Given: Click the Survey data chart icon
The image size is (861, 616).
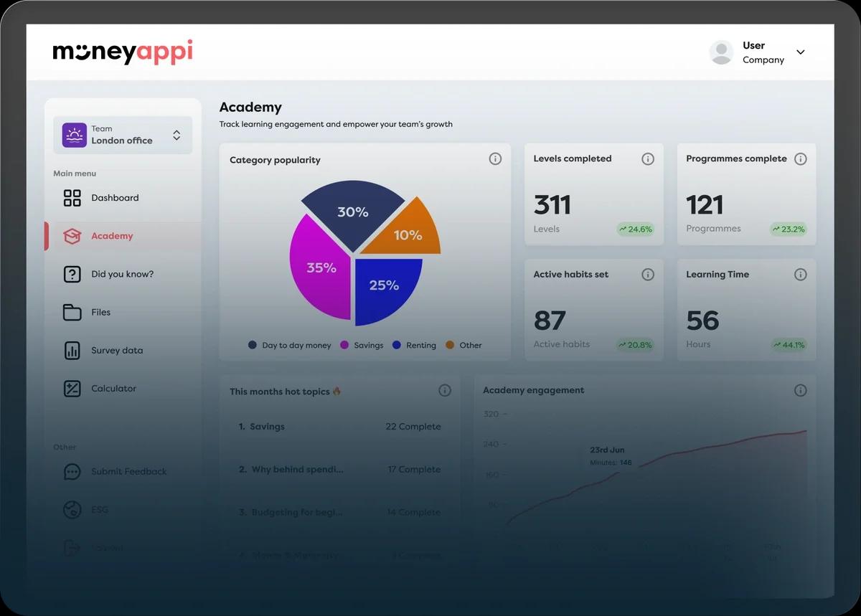Looking at the screenshot, I should (x=72, y=351).
